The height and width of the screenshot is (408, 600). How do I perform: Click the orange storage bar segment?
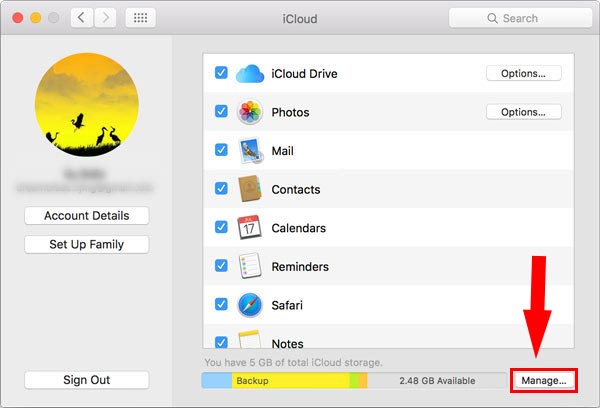363,380
